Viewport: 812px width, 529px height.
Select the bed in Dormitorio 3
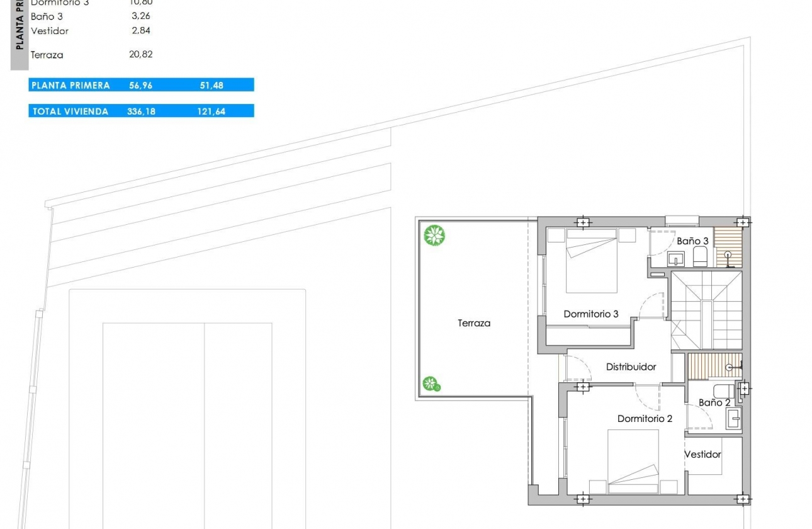coord(592,261)
